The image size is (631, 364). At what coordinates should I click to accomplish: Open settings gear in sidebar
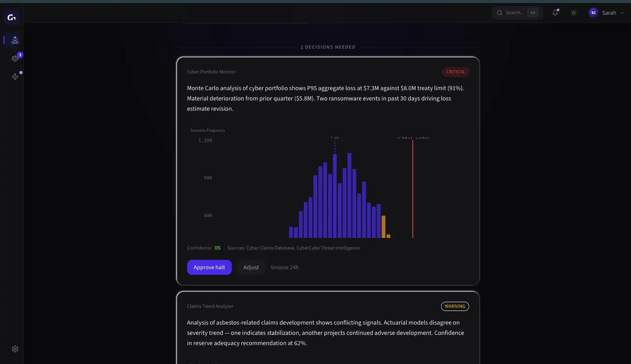point(15,349)
